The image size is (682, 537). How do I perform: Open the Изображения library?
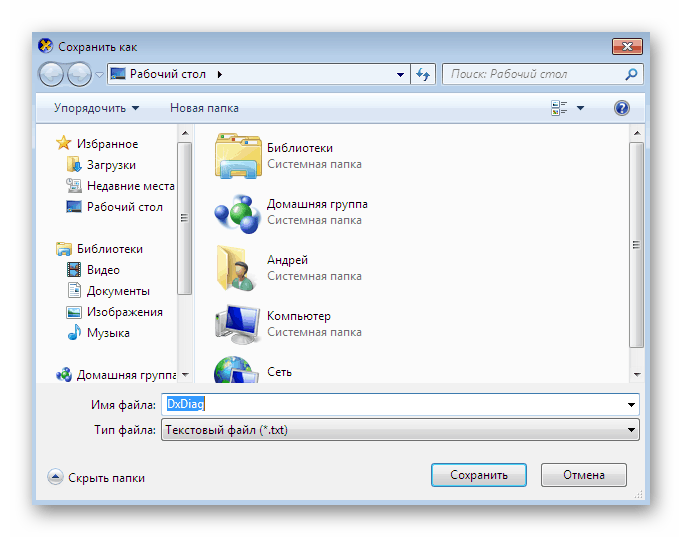125,312
